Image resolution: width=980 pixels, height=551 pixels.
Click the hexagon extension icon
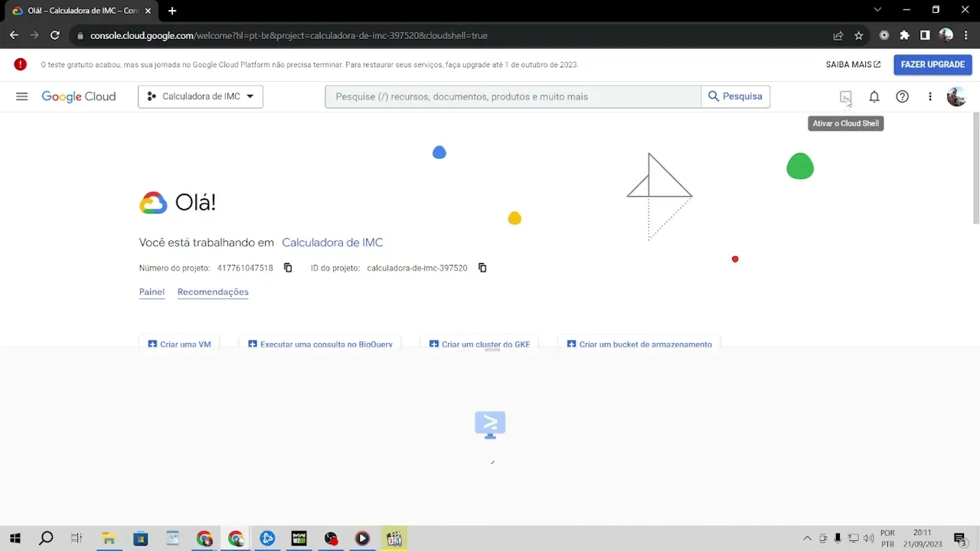click(x=884, y=35)
